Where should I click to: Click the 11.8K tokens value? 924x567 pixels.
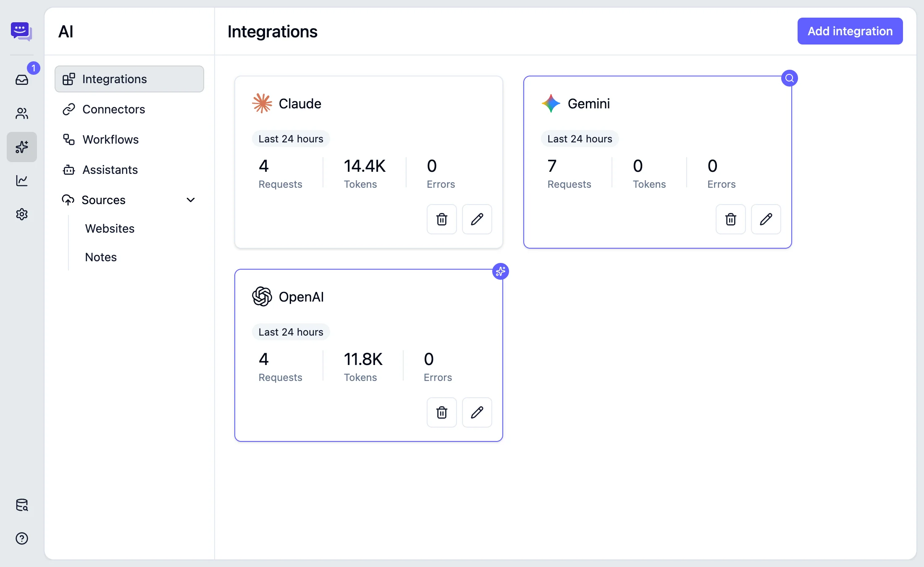(363, 359)
